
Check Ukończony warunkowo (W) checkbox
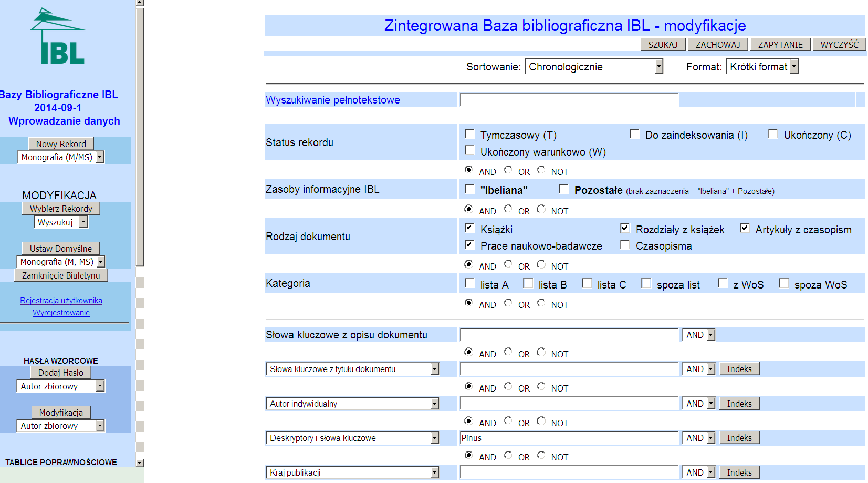pyautogui.click(x=469, y=151)
